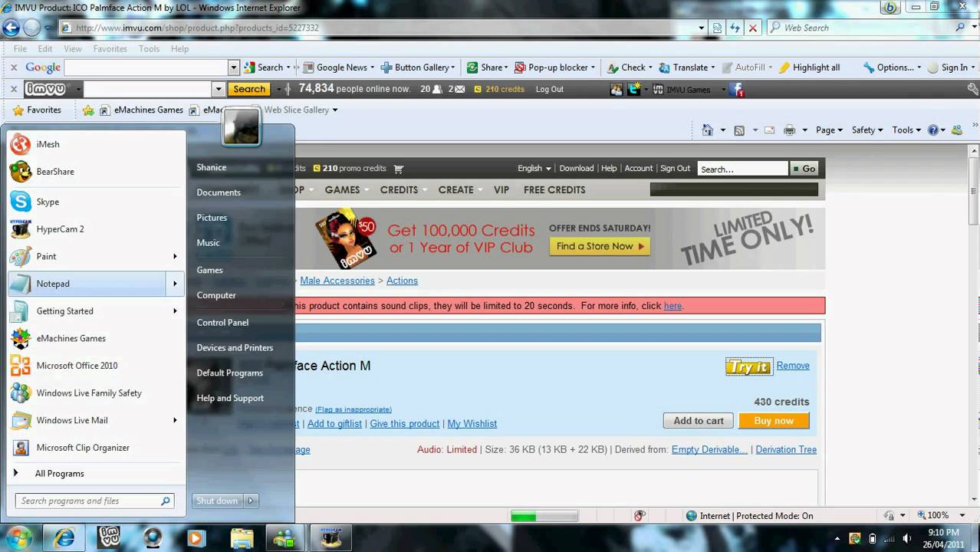The height and width of the screenshot is (552, 980).
Task: Click the Shut down button
Action: tap(217, 501)
